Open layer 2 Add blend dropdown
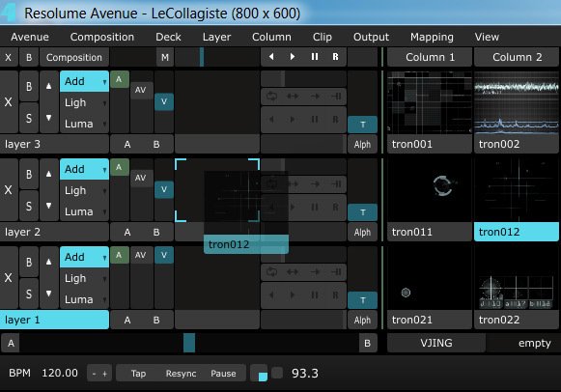Screen dimensions: 561x392 [x=84, y=169]
